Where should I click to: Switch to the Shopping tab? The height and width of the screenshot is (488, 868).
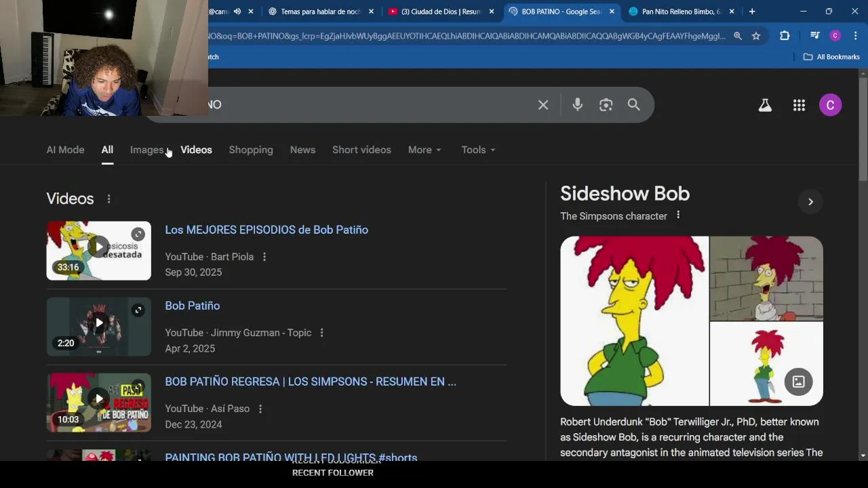tap(251, 150)
